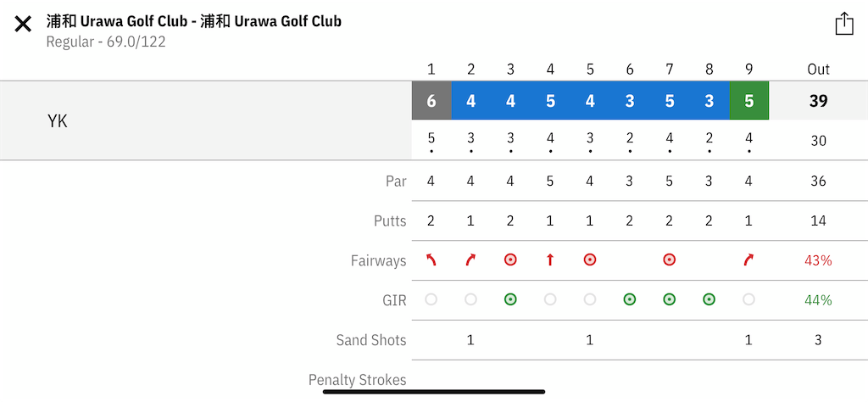Toggle hole 6 green GIR circle
Image resolution: width=868 pixels, height=402 pixels.
630,299
